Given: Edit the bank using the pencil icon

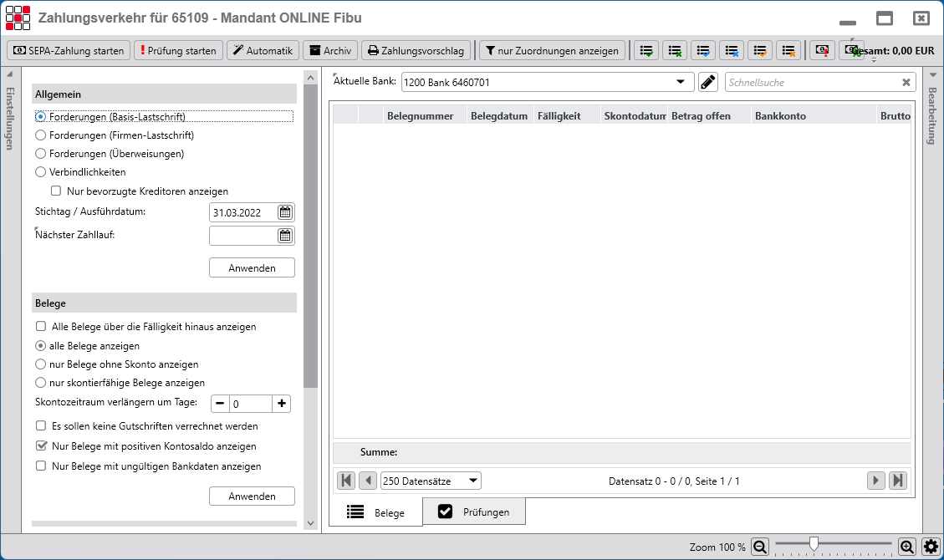Looking at the screenshot, I should (x=707, y=82).
